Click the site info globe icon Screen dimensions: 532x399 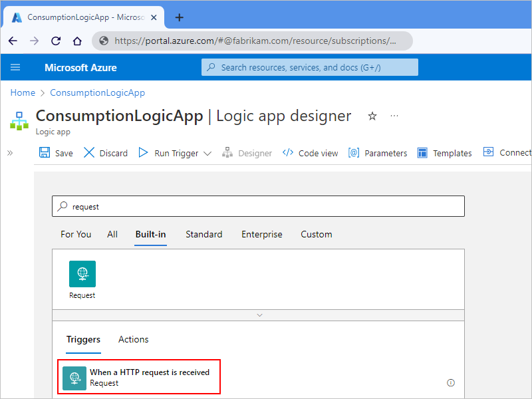click(x=104, y=41)
